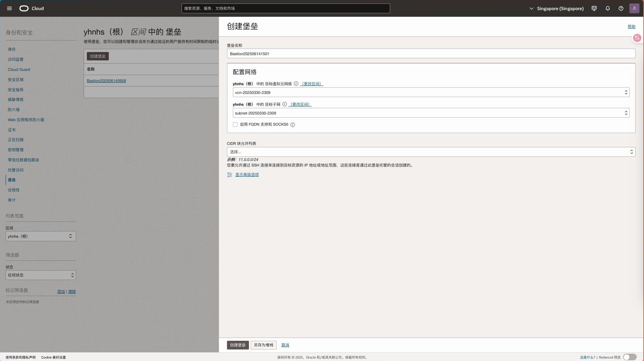
Task: Click the 显示高级选项 link
Action: (x=247, y=175)
